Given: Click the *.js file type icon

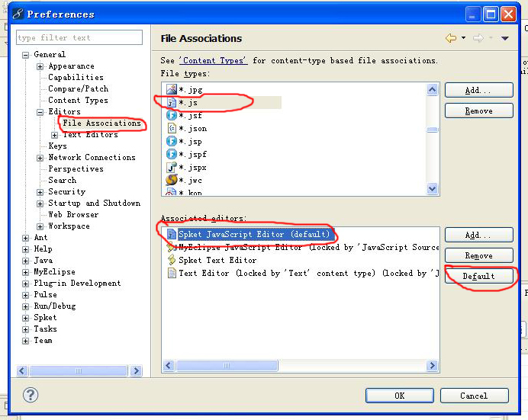Looking at the screenshot, I should coord(172,103).
